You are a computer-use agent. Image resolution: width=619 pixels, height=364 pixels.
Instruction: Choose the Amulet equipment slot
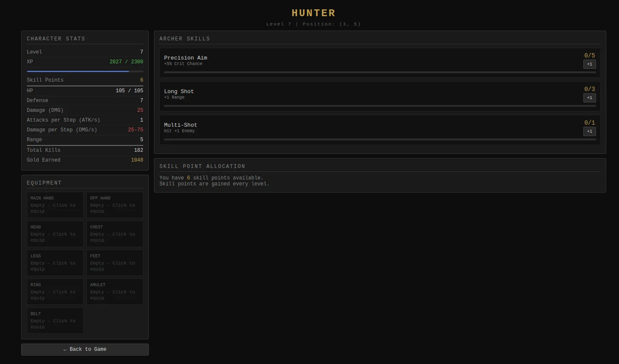115,292
